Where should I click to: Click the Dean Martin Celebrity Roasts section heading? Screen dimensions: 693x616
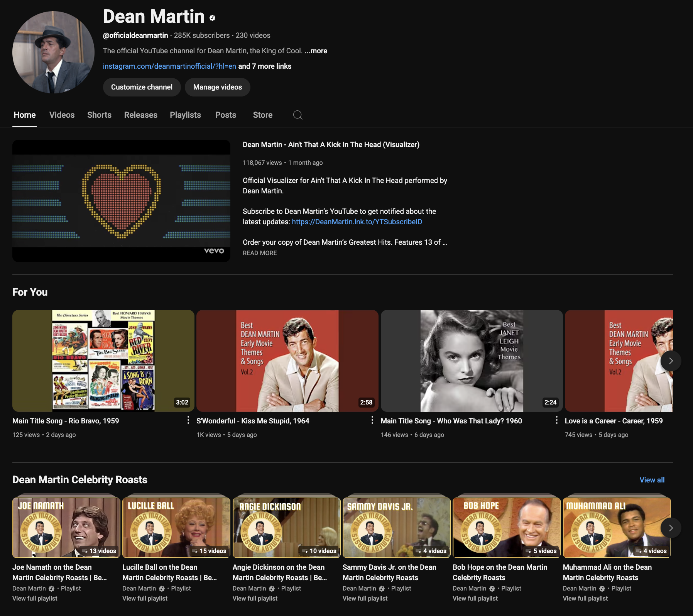pyautogui.click(x=80, y=480)
